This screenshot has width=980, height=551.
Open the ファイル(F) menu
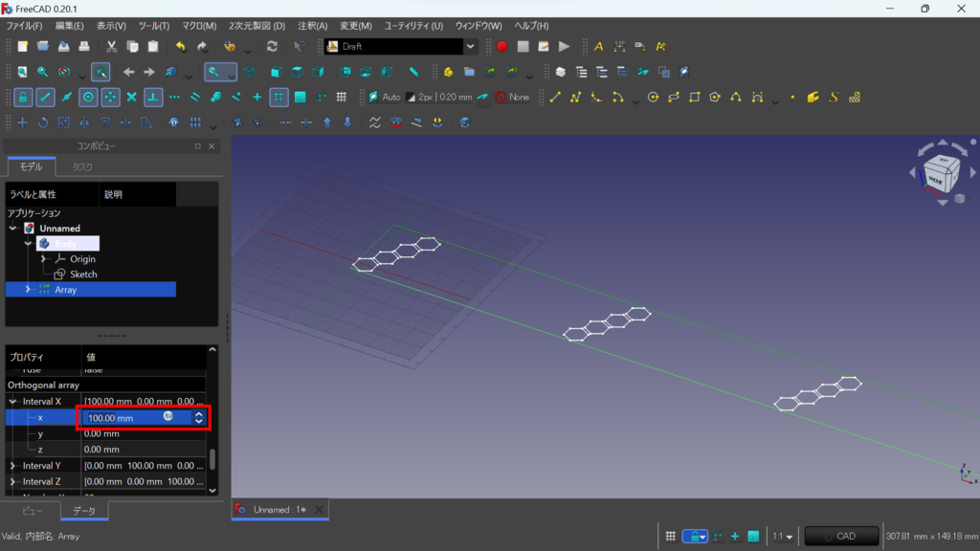point(24,26)
